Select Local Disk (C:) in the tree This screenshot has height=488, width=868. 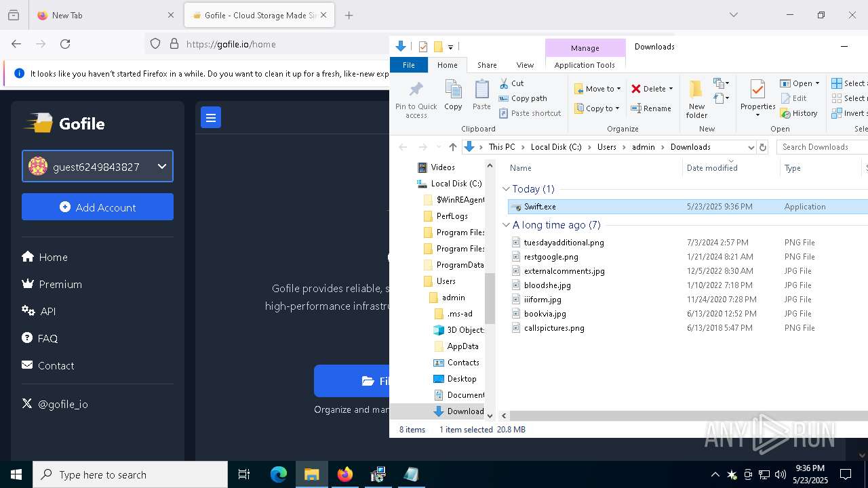(x=449, y=184)
